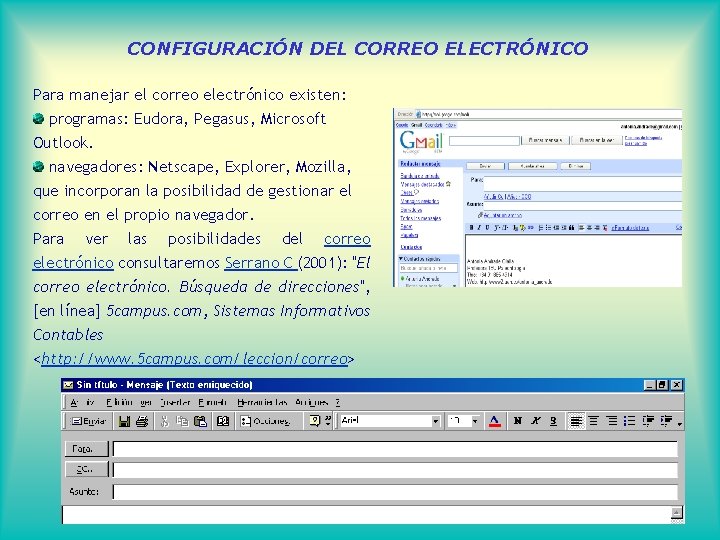Click into the Para address field in Outlook
This screenshot has width=720, height=540.
[395, 449]
